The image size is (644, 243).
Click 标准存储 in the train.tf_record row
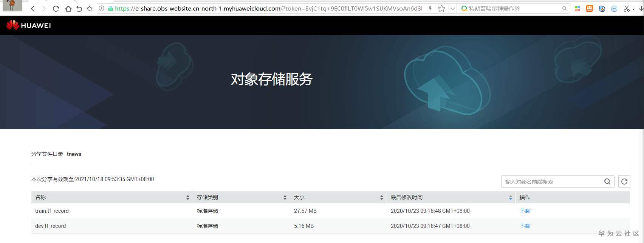[207, 211]
